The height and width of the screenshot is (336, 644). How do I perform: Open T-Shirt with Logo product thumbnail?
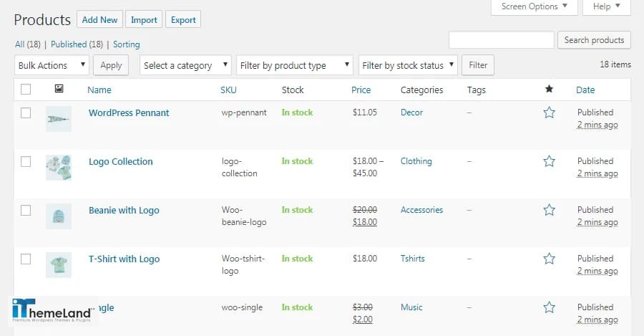(x=59, y=265)
